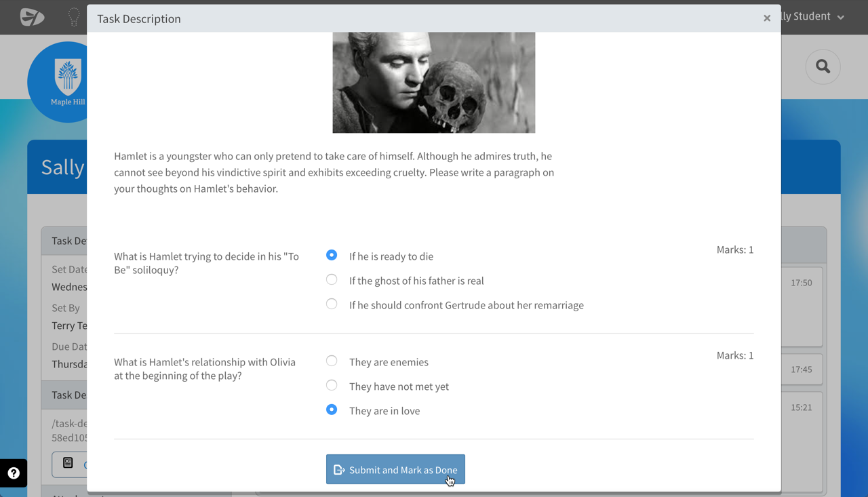
Task: Click the Satchel One logo icon
Action: (31, 17)
